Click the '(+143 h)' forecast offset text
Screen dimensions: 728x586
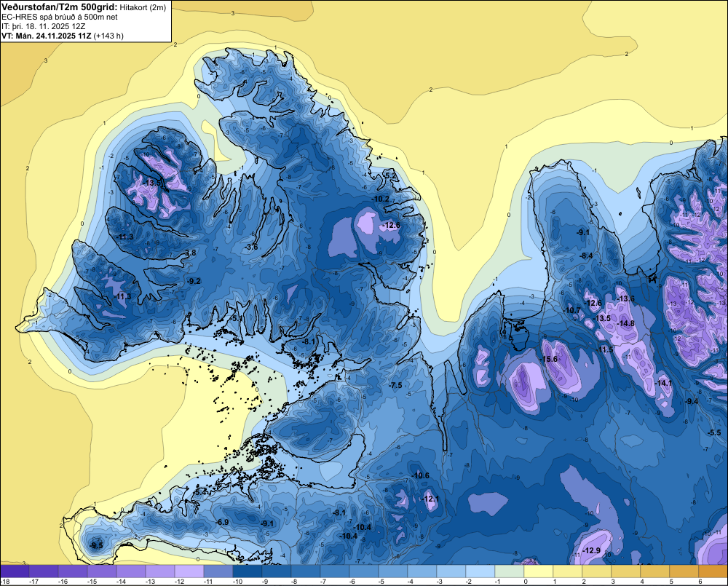[x=108, y=36]
